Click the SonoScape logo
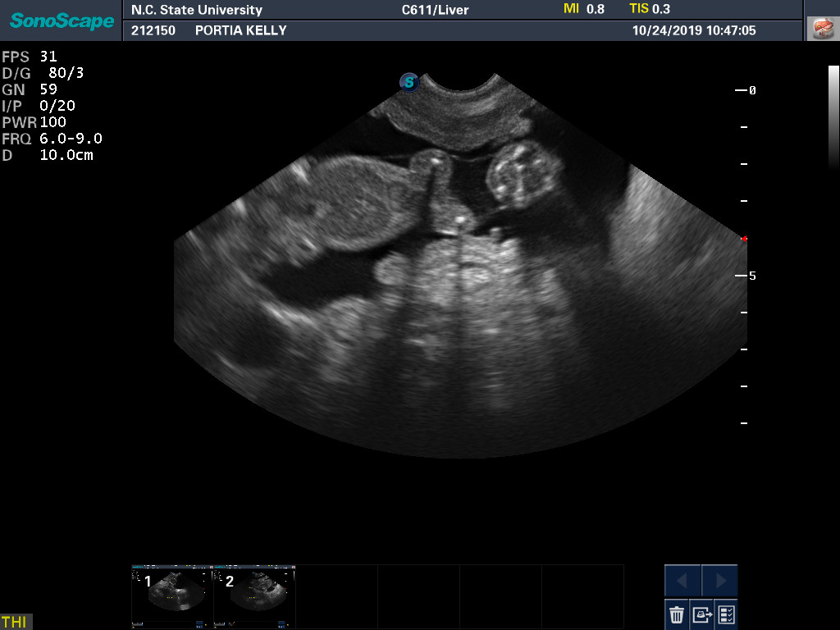Viewport: 840px width, 630px height. tap(62, 21)
